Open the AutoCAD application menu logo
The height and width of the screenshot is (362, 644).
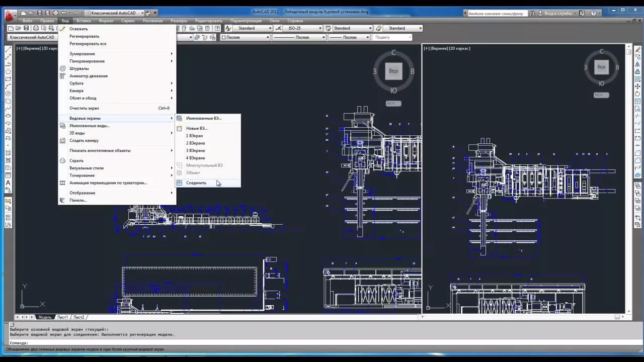coord(10,15)
